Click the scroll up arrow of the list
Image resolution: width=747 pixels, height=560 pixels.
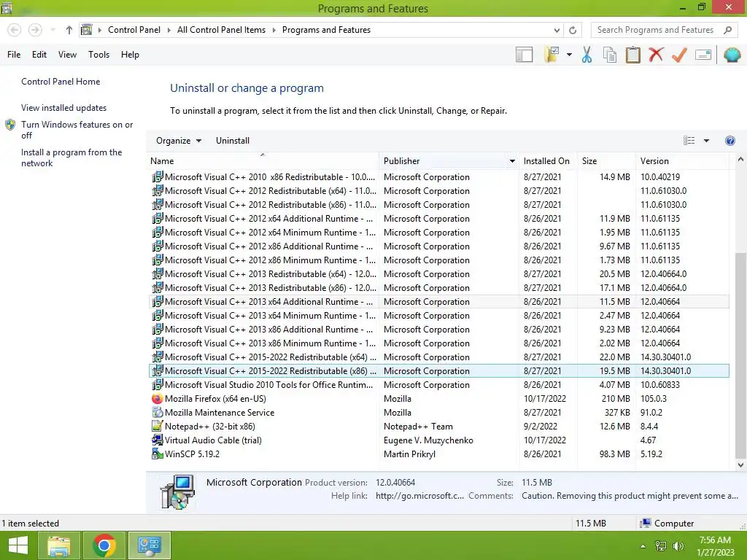tap(740, 160)
